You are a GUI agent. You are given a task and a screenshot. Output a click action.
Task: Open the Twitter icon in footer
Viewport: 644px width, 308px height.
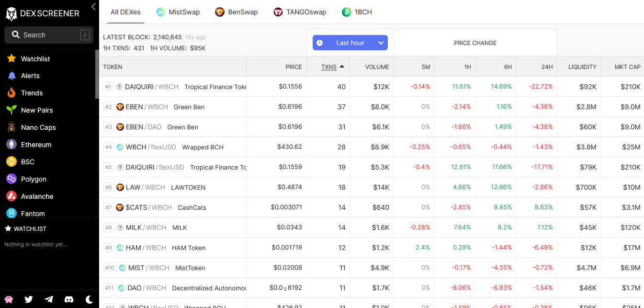click(29, 299)
